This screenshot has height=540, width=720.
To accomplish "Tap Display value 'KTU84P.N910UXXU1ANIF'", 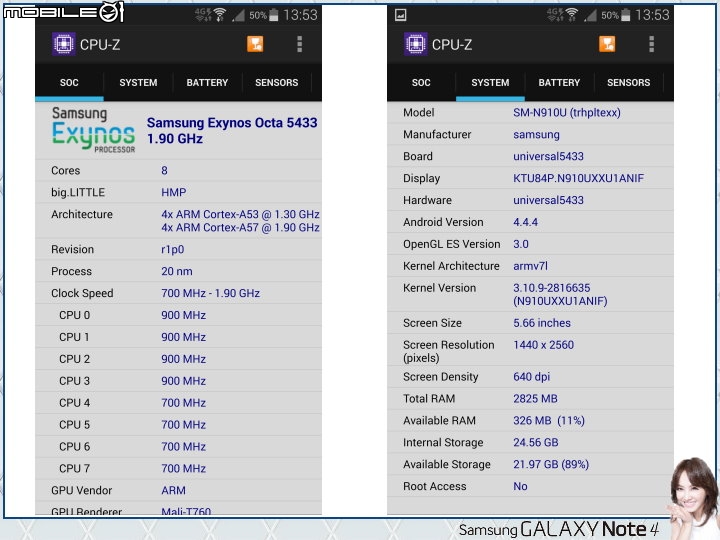I will [579, 178].
